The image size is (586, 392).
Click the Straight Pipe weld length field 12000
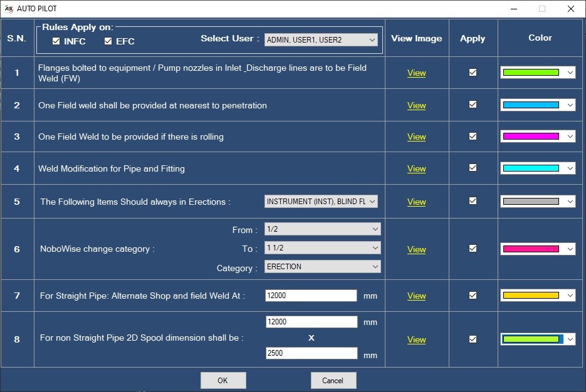(x=311, y=296)
